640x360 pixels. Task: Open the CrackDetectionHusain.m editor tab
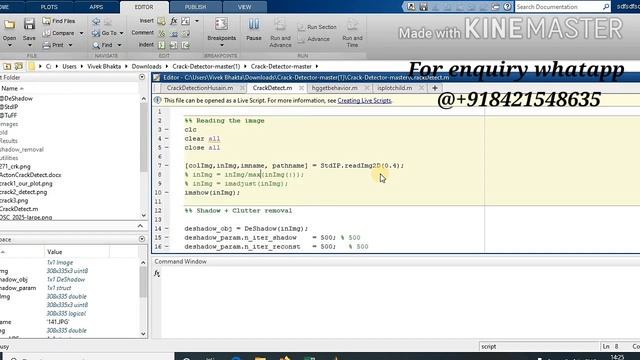coord(200,88)
